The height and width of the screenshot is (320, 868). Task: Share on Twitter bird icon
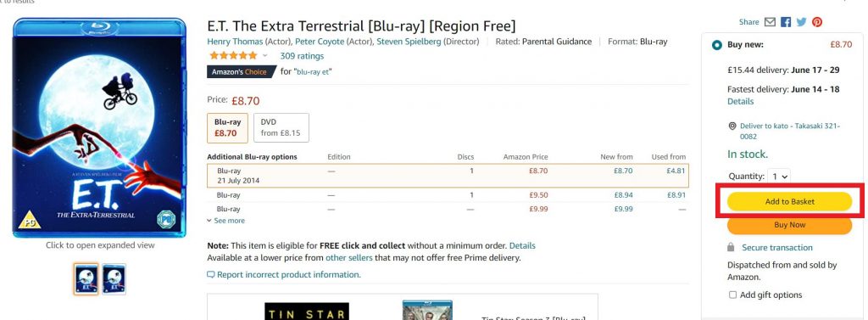(801, 22)
